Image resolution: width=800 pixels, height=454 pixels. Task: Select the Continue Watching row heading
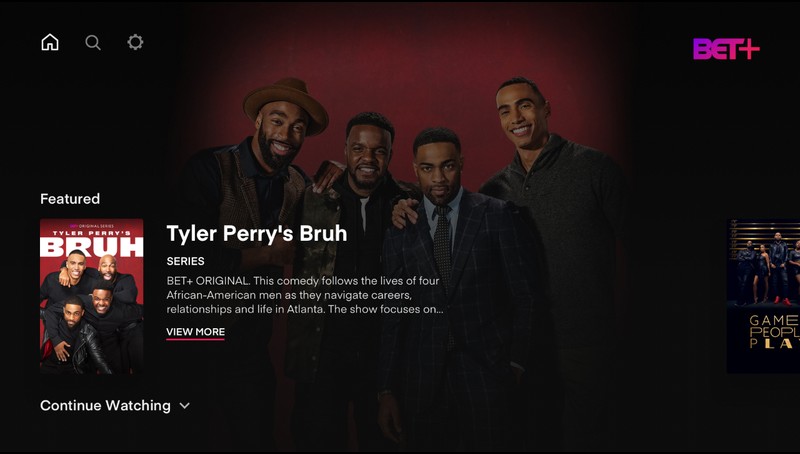tap(106, 406)
